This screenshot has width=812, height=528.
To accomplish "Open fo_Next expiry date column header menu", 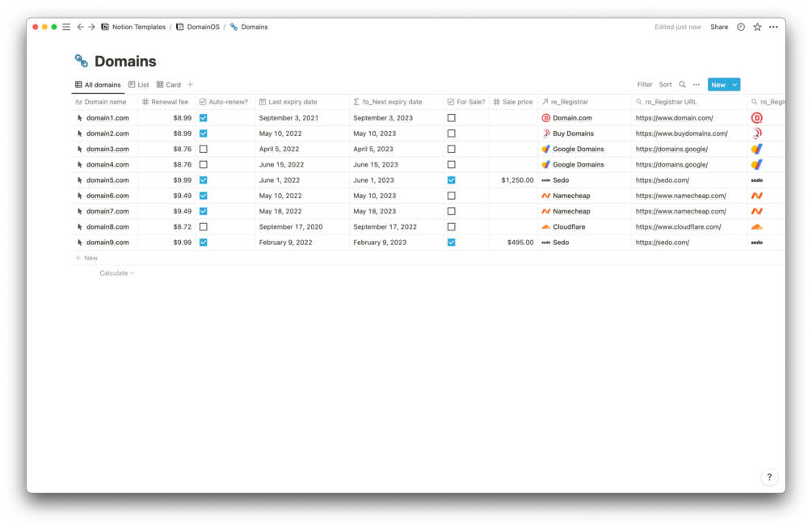I will [x=397, y=102].
